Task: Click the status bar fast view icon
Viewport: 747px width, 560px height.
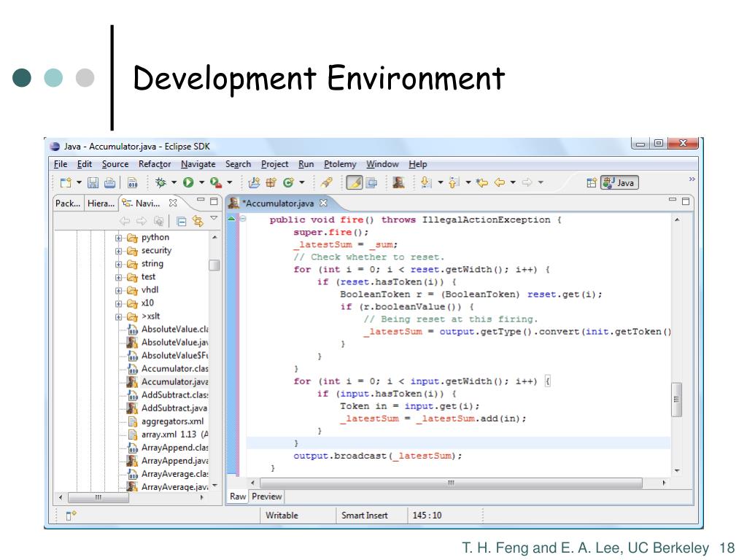Action: tap(71, 516)
